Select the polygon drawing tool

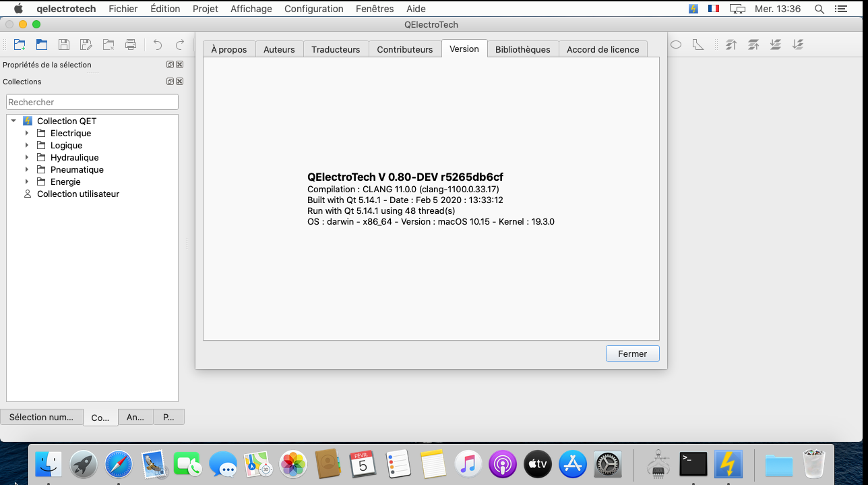coord(698,45)
